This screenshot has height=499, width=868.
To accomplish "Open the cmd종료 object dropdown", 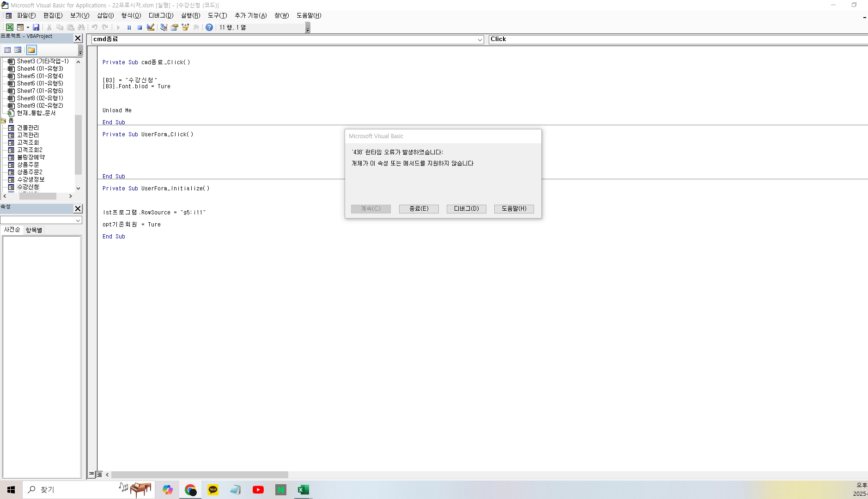I will 480,40.
